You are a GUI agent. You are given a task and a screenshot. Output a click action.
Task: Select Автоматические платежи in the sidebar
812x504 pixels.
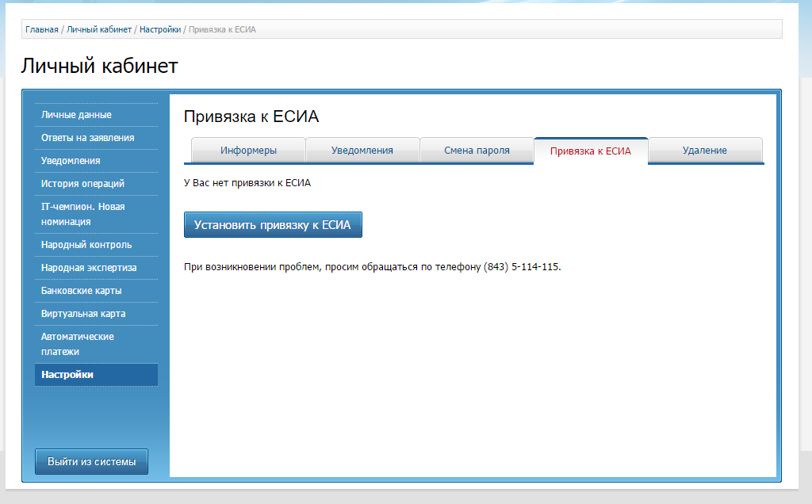pyautogui.click(x=77, y=344)
